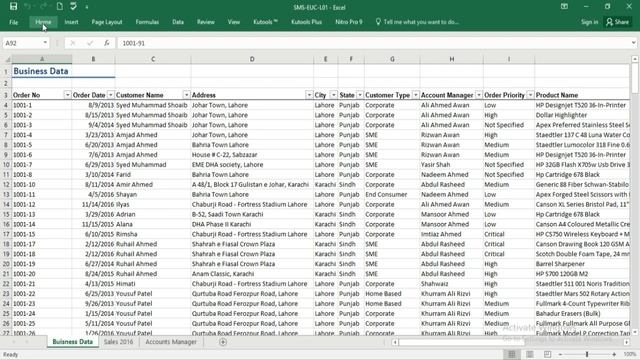
Task: Open the Page Layout ribbon tab
Action: click(x=107, y=22)
